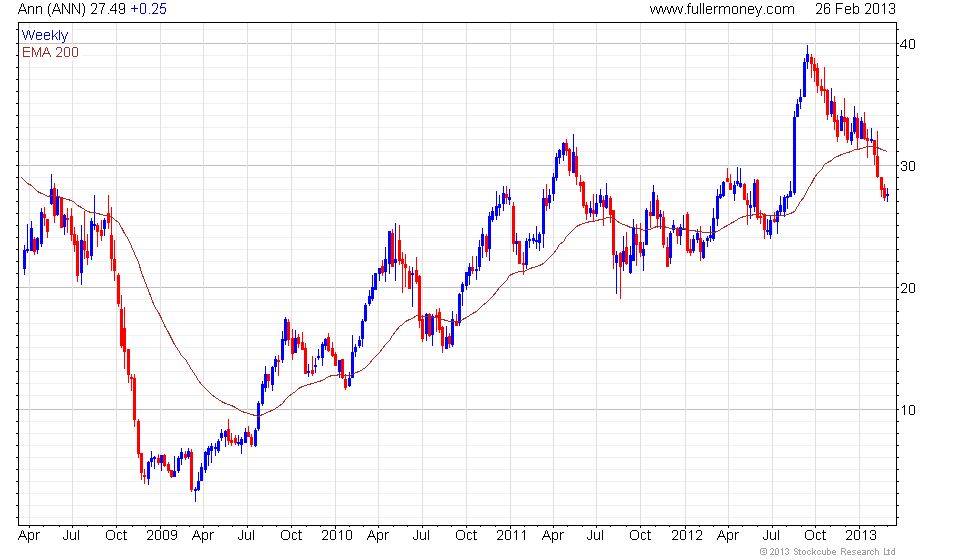Click the 2013 year axis label
The width and height of the screenshot is (980, 560).
[861, 535]
